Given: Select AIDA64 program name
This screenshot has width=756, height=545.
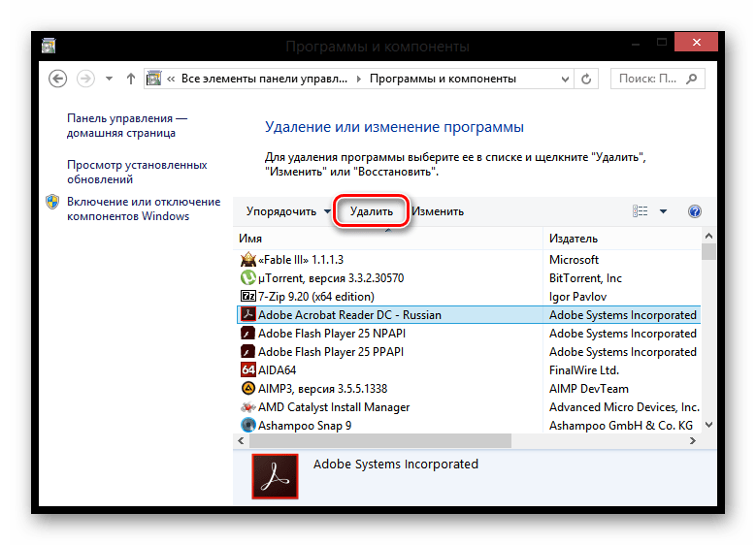Looking at the screenshot, I should pyautogui.click(x=277, y=370).
